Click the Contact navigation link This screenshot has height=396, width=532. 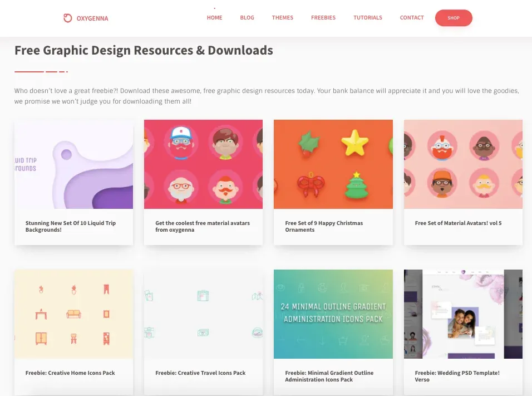412,18
